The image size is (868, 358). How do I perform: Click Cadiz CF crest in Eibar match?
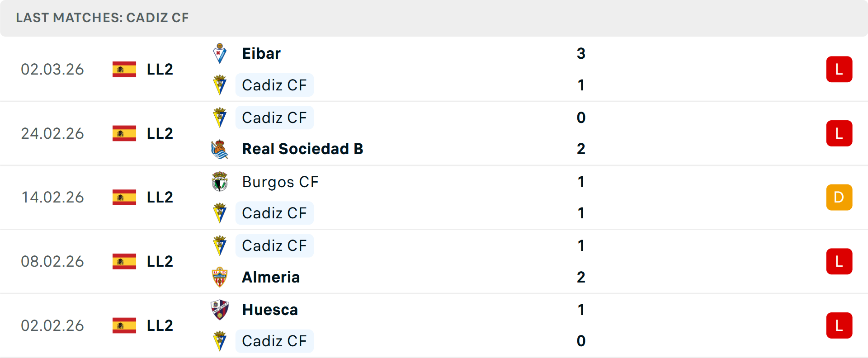click(x=220, y=85)
